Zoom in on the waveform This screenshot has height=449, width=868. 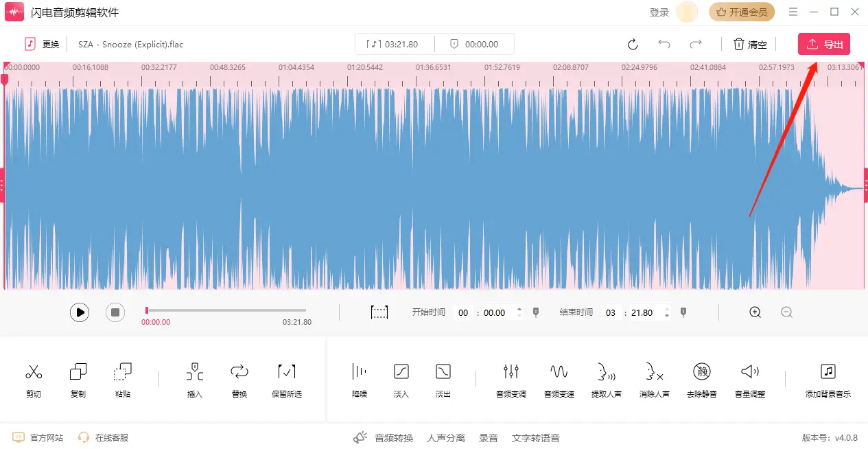click(755, 312)
